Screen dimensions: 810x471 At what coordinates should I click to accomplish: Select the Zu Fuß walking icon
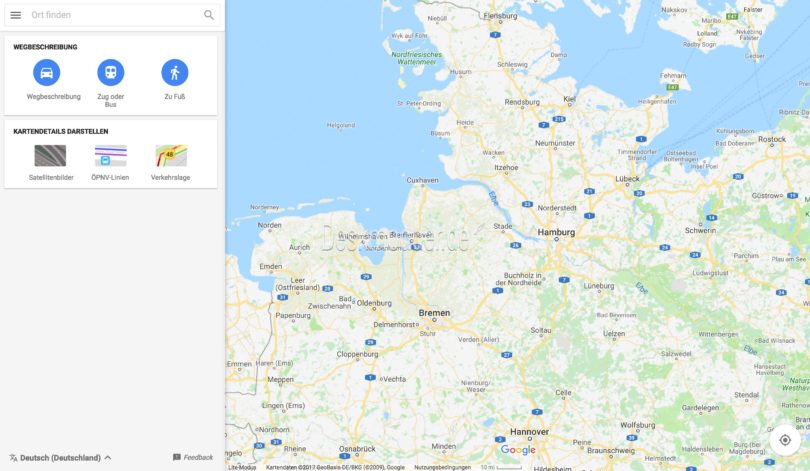click(x=175, y=73)
